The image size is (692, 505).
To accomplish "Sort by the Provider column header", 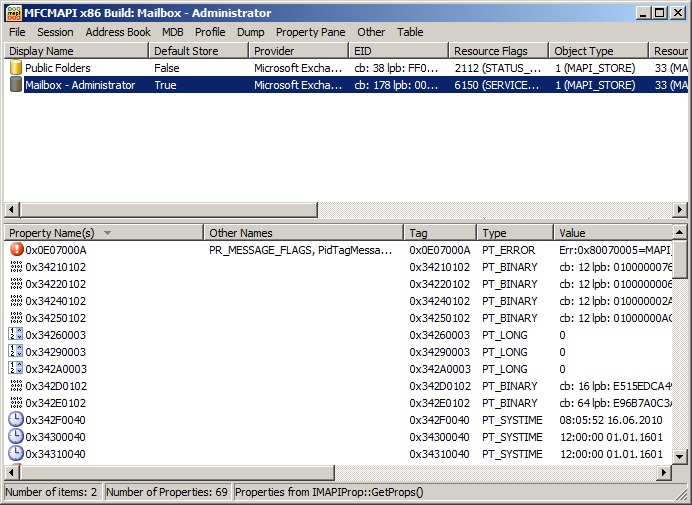I will [299, 51].
